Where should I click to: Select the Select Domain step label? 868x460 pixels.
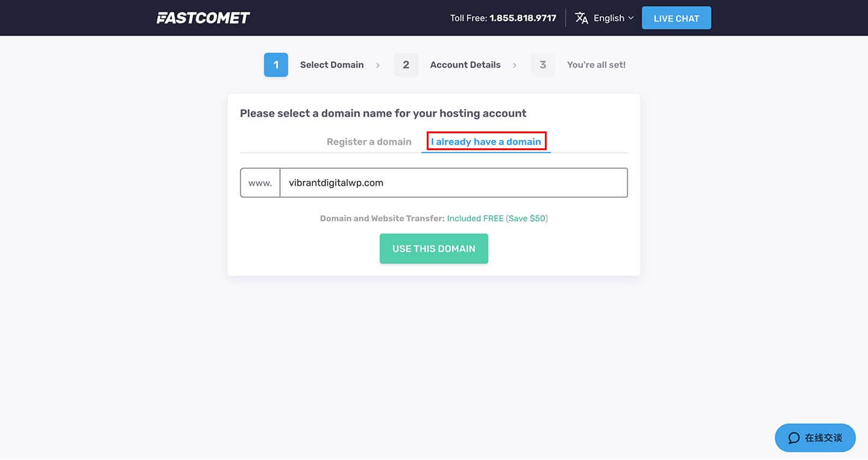332,65
